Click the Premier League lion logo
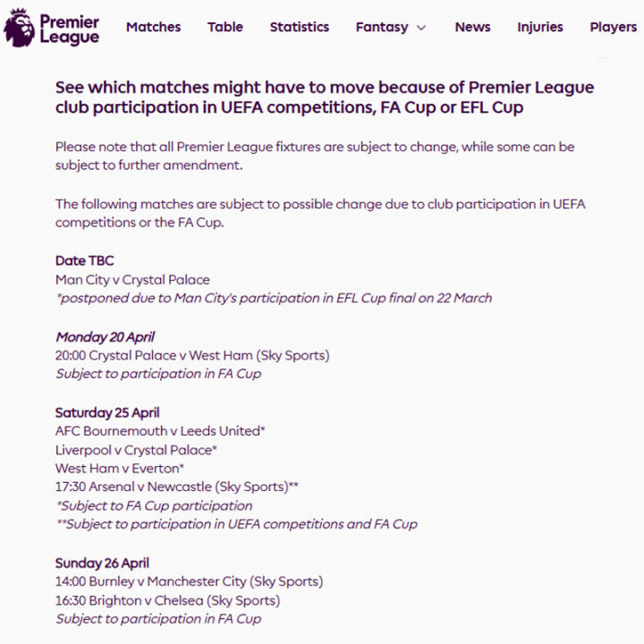The image size is (644, 644). pos(20,28)
